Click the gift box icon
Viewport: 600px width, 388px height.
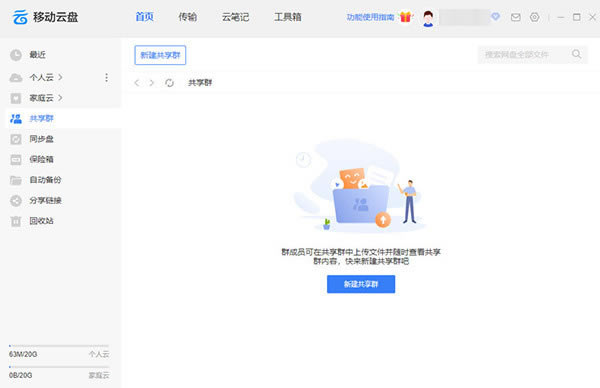(x=406, y=17)
